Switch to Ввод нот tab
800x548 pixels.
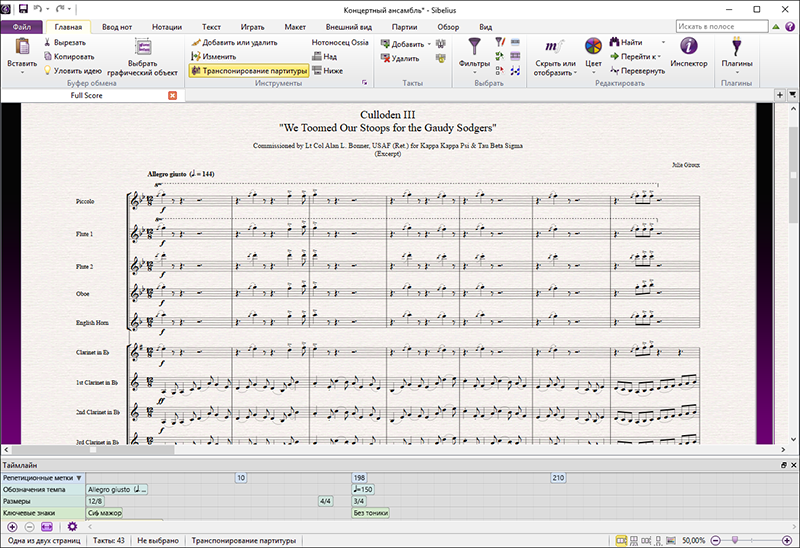coord(117,27)
